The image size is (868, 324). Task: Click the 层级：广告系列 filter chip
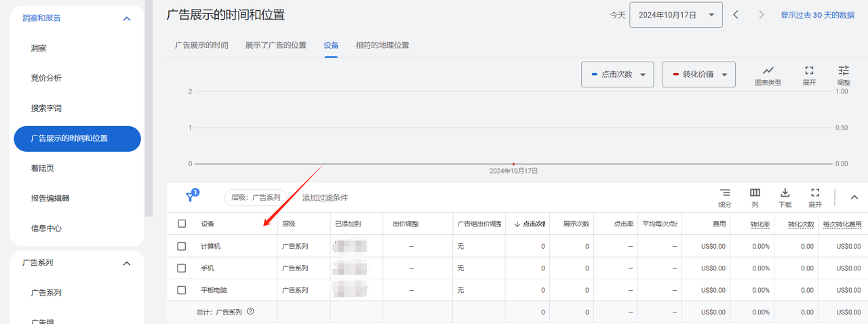click(256, 197)
